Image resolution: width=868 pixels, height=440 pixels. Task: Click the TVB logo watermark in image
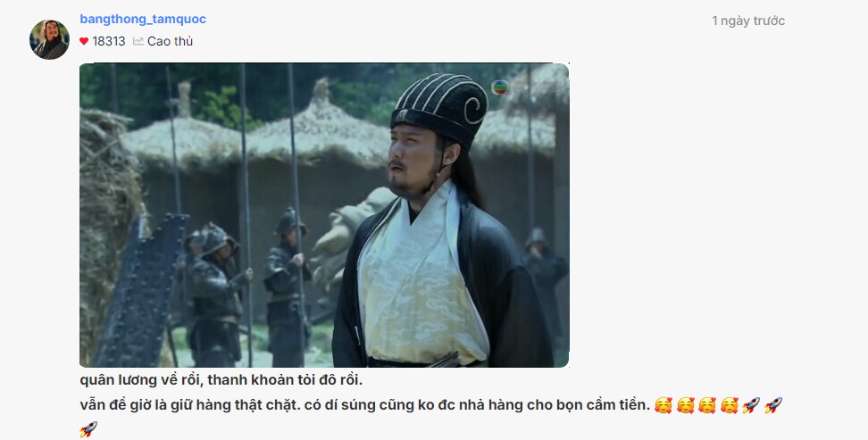[500, 87]
